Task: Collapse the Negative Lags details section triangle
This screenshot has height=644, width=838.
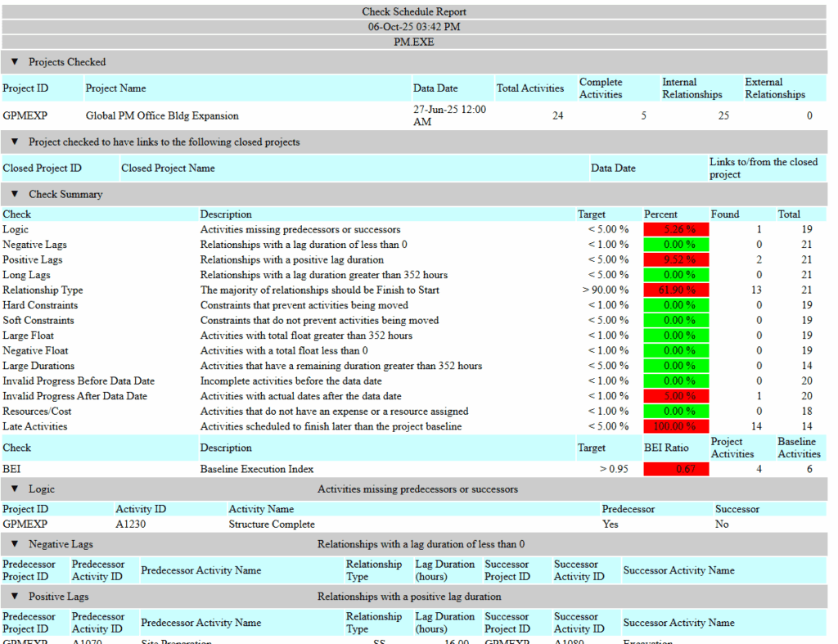Action: pos(15,544)
